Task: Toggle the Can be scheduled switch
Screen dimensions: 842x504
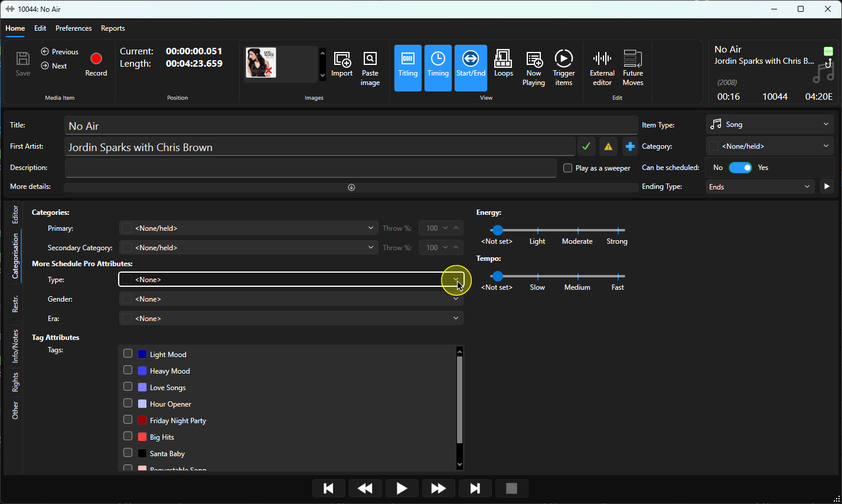Action: pyautogui.click(x=740, y=168)
